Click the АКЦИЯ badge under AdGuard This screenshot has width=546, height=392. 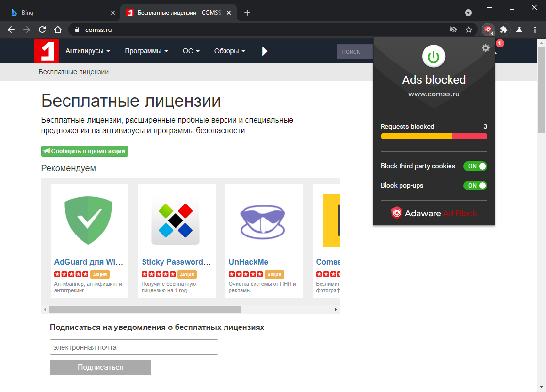[x=100, y=274]
